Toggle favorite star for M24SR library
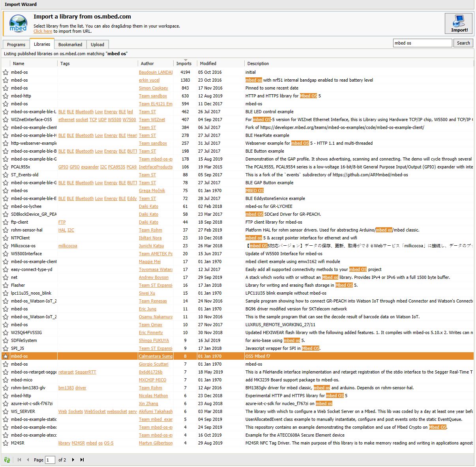The image size is (476, 467). [x=6, y=443]
